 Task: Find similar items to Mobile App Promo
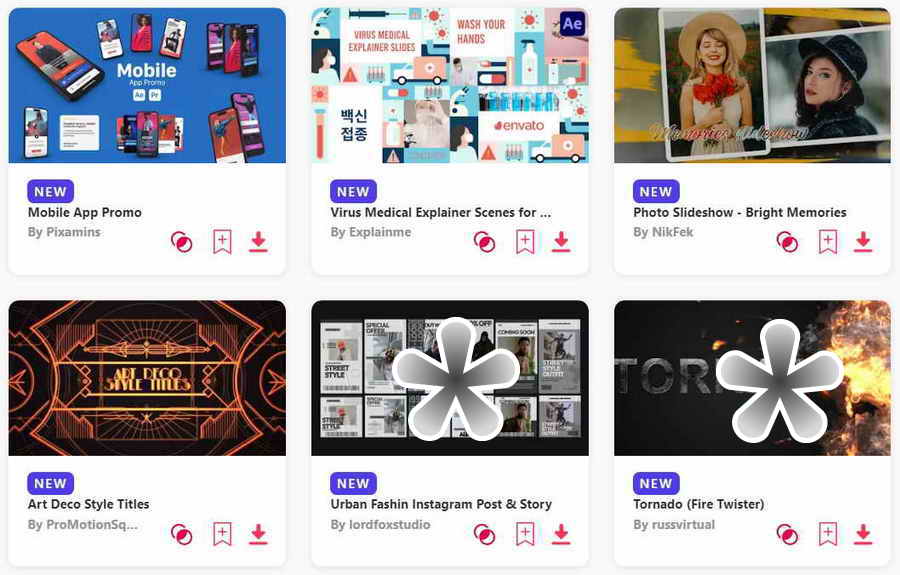point(182,242)
